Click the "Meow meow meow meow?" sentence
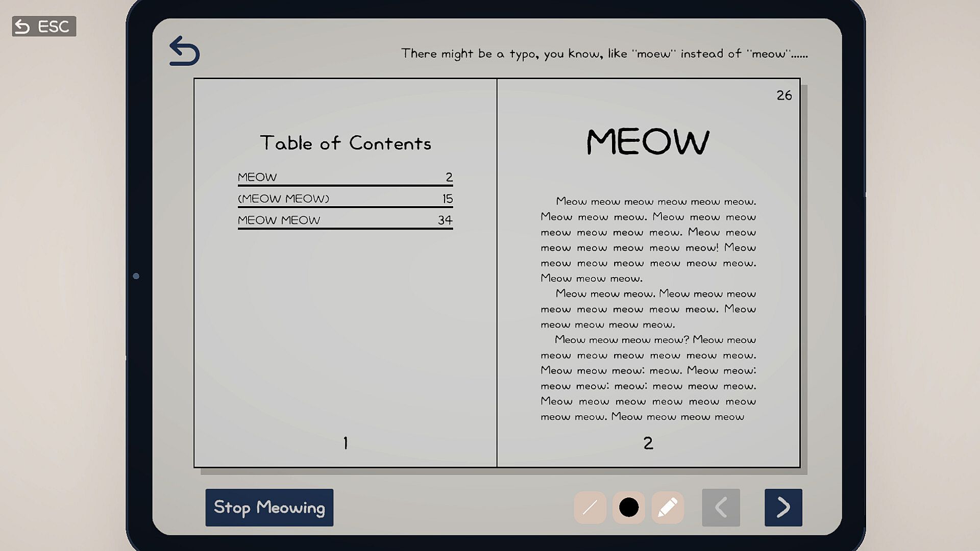The width and height of the screenshot is (980, 551). pyautogui.click(x=622, y=340)
